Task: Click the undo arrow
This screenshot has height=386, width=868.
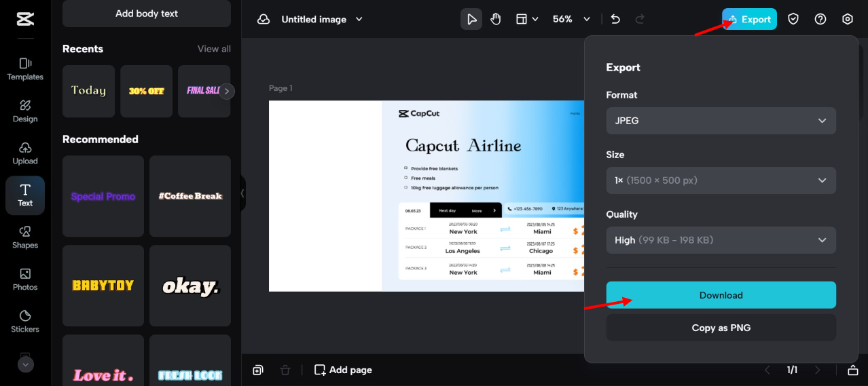Action: 615,19
